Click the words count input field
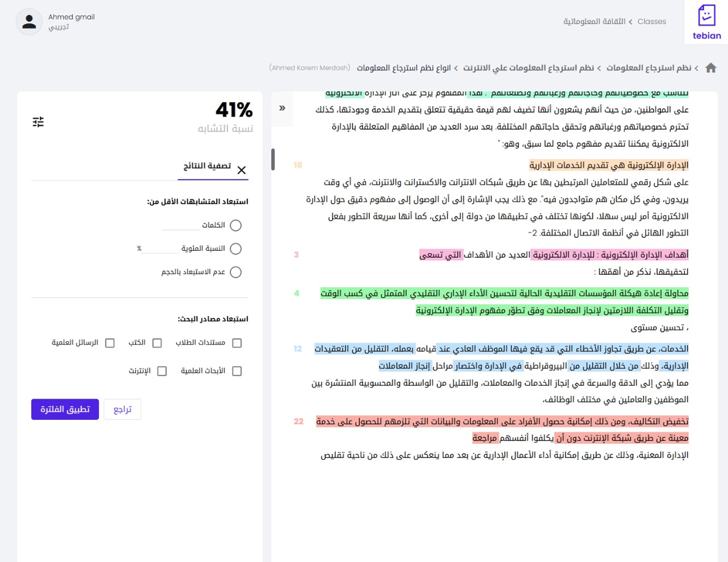Screen dimensions: 728x562 pyautogui.click(x=180, y=225)
